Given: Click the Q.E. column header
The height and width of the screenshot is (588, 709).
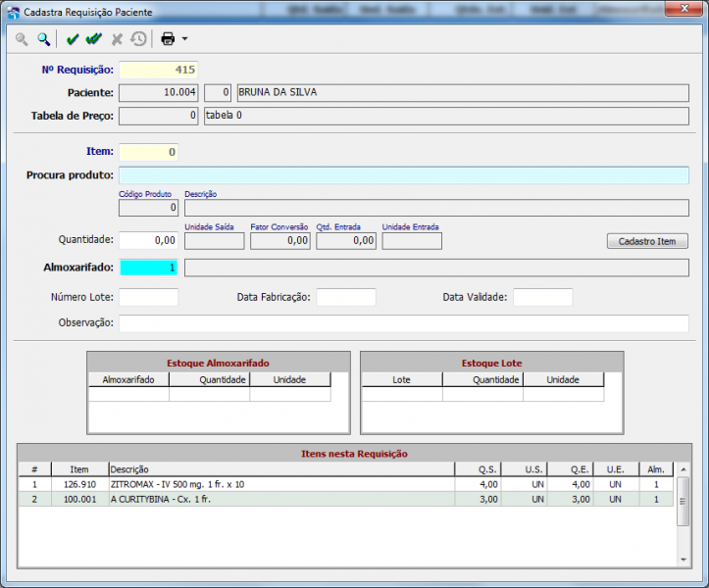Looking at the screenshot, I should pos(571,469).
